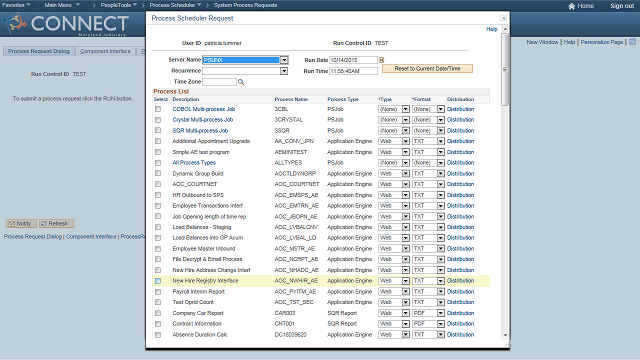Go to Home via house icon
640x360 pixels.
click(571, 6)
